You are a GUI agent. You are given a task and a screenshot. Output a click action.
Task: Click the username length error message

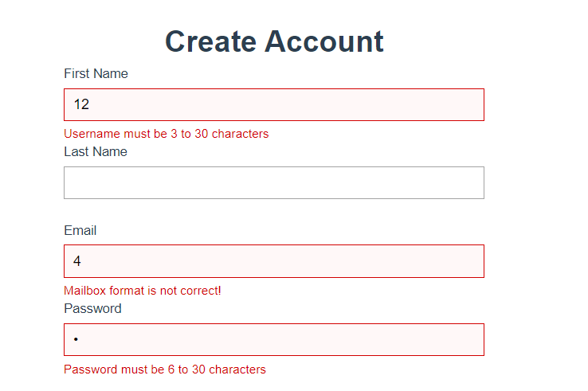166,134
